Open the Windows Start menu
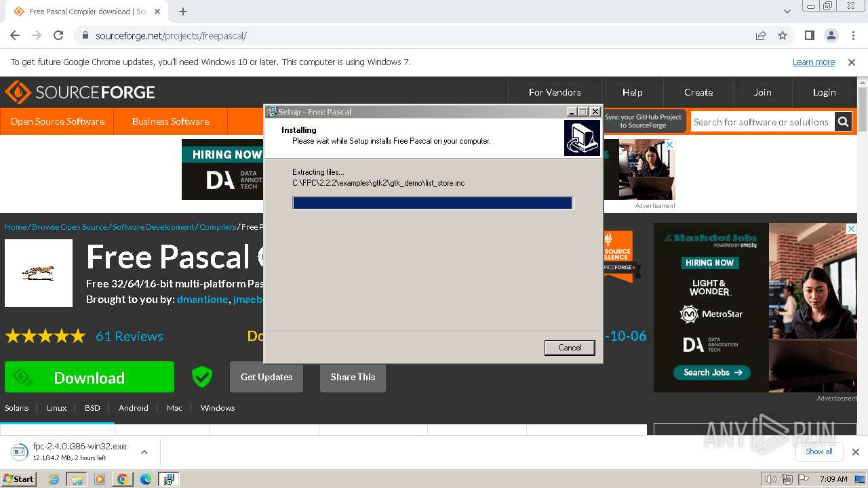Image resolution: width=868 pixels, height=488 pixels. point(19,479)
